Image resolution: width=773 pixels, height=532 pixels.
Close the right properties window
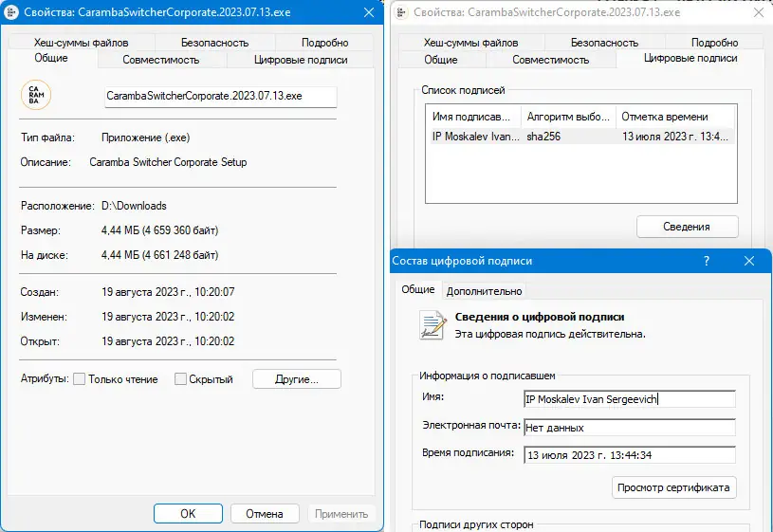click(759, 12)
